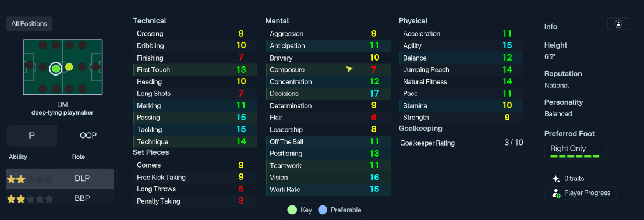Click the Player Progress person icon

tap(556, 193)
